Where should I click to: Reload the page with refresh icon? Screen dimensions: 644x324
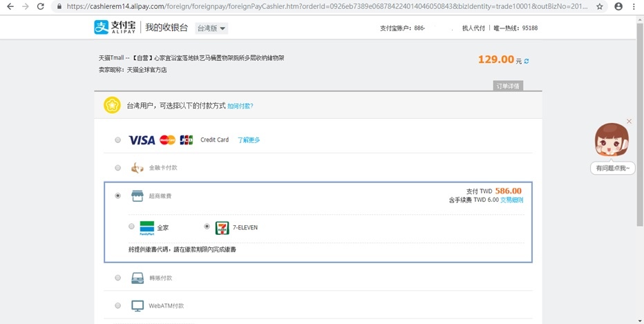(x=40, y=7)
